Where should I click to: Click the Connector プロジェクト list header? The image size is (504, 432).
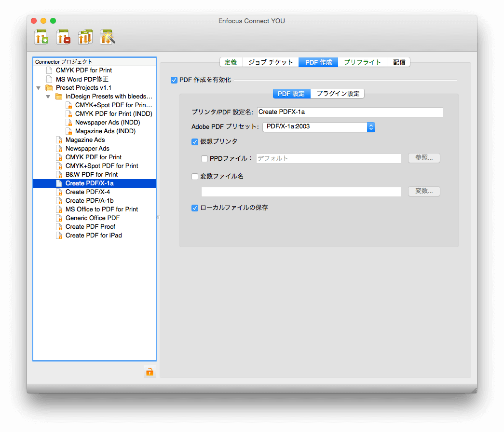click(x=95, y=62)
